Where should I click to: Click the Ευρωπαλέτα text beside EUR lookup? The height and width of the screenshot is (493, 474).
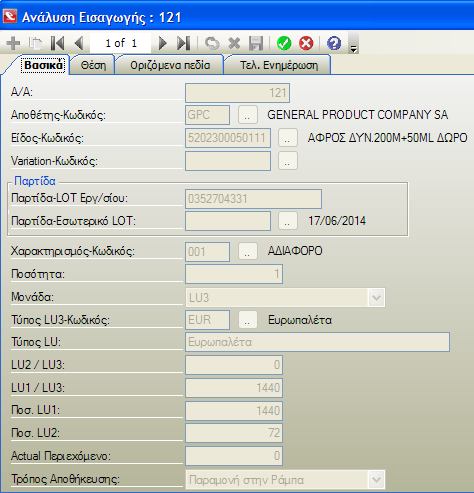coord(300,320)
